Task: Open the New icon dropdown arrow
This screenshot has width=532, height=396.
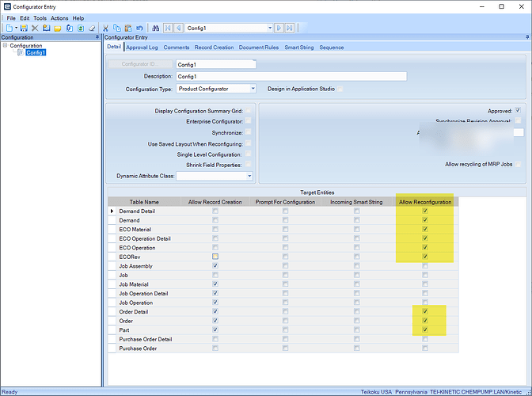Action: (16, 29)
